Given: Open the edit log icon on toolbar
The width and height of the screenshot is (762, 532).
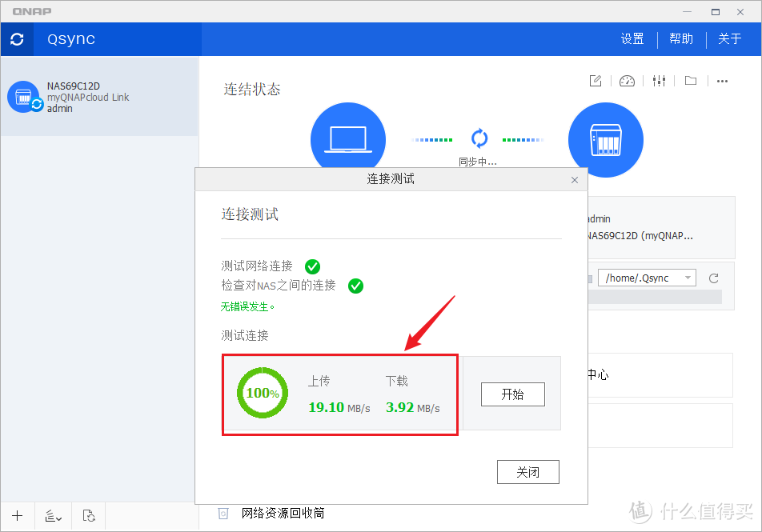Looking at the screenshot, I should (x=595, y=81).
